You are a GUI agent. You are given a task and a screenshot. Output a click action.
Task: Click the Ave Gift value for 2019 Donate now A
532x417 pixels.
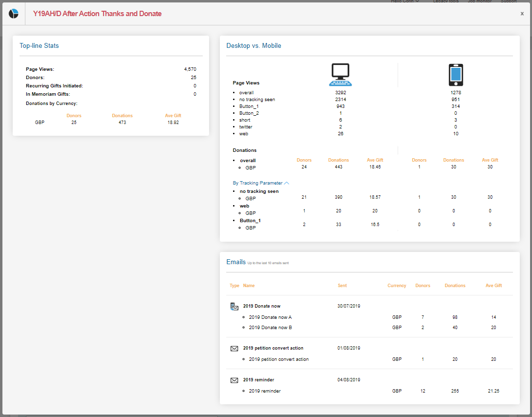click(493, 317)
